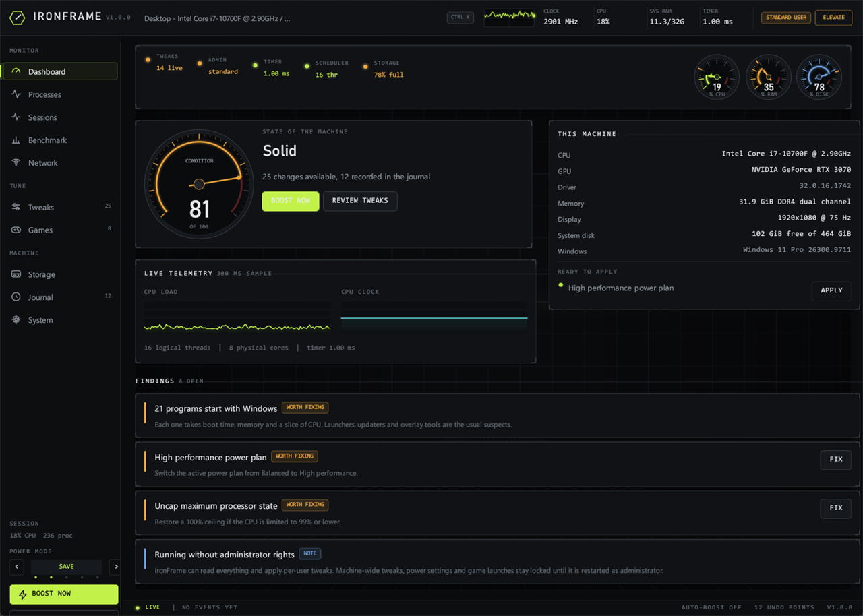Click the sidebar Boost Now lightning button
The image size is (863, 616).
click(x=64, y=594)
